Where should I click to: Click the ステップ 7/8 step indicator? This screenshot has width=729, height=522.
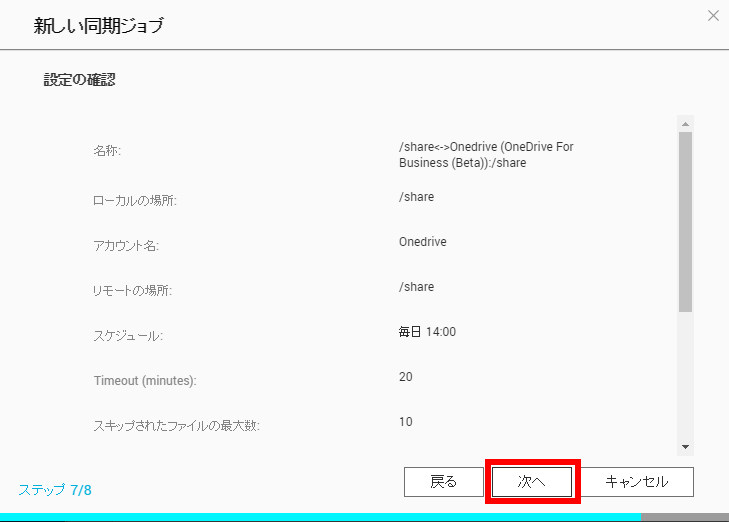coord(55,490)
